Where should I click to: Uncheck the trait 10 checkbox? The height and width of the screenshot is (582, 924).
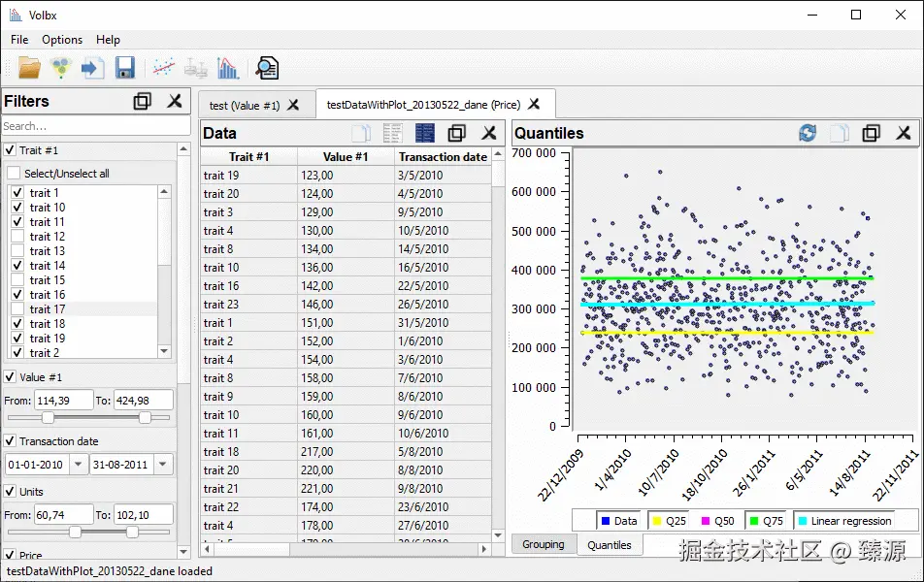pos(16,208)
